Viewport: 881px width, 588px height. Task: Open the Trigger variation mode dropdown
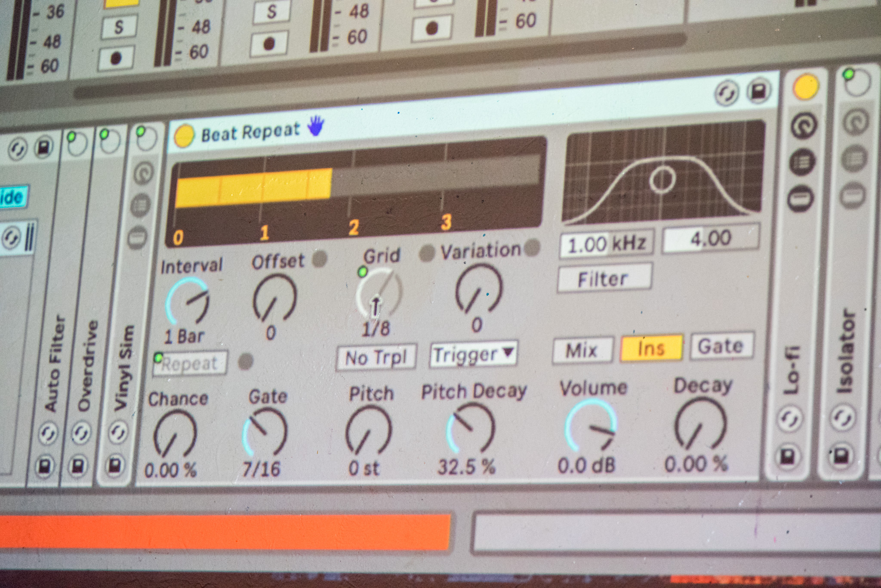pyautogui.click(x=474, y=355)
